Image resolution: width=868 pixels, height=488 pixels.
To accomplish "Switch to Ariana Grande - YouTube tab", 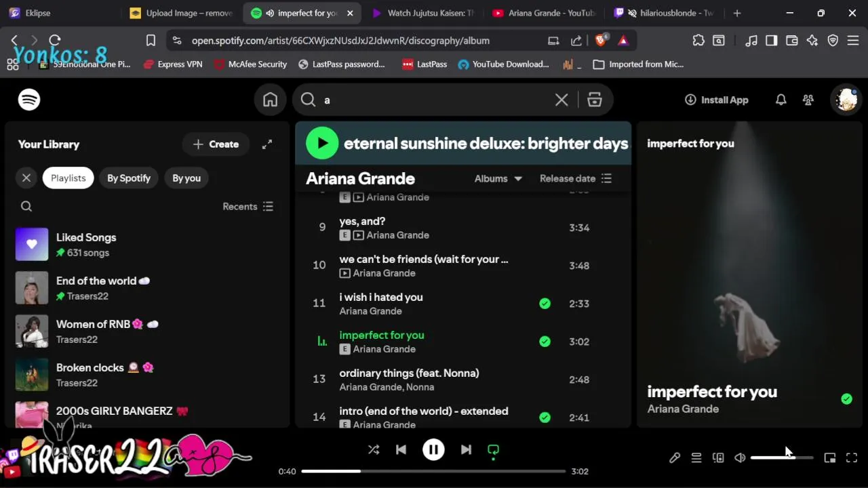I will coord(544,13).
